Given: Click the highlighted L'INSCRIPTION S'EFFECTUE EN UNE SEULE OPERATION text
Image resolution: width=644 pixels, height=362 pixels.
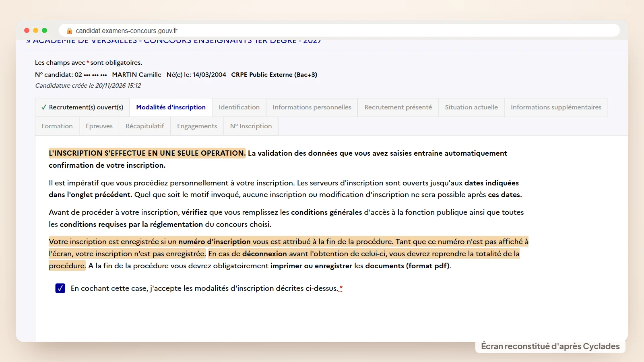Looking at the screenshot, I should click(147, 153).
